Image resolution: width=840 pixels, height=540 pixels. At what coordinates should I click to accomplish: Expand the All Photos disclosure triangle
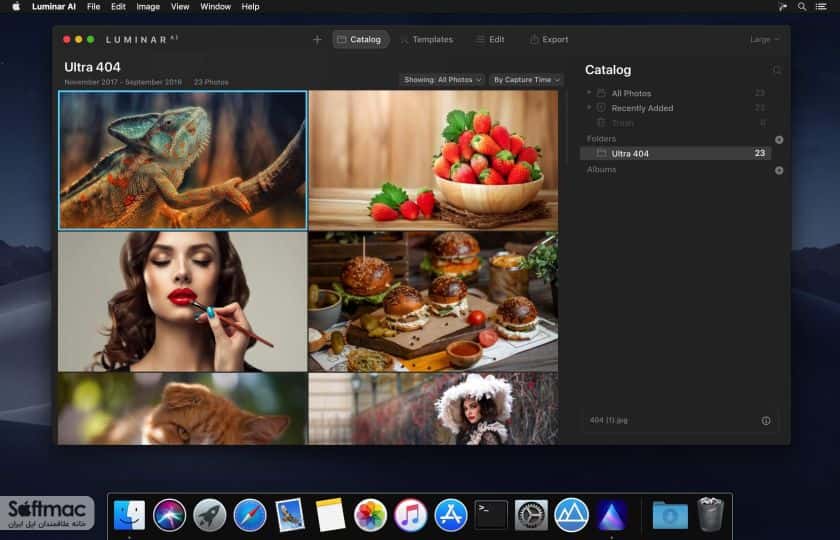pyautogui.click(x=589, y=93)
